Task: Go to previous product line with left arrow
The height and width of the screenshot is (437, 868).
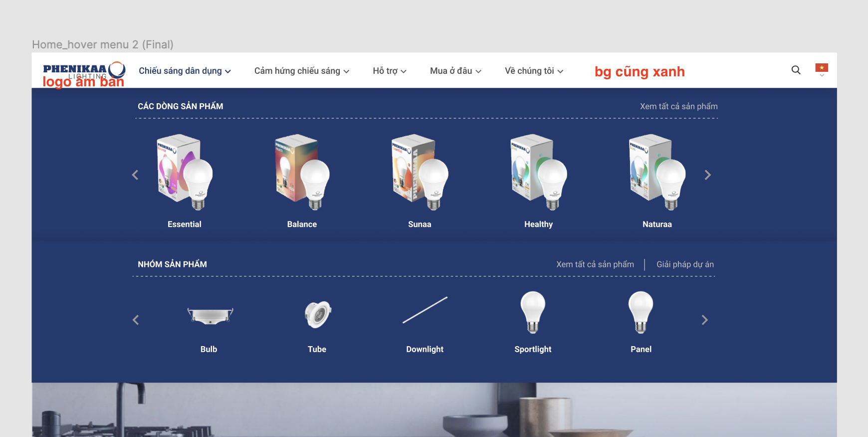Action: 135,175
